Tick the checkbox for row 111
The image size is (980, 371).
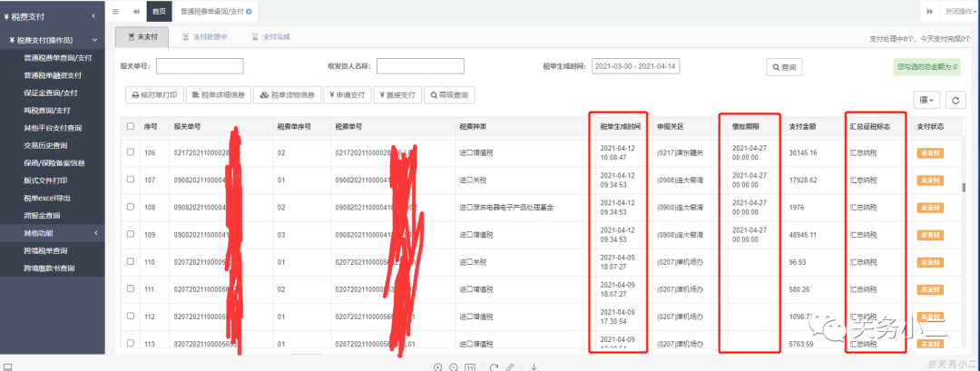(x=130, y=289)
